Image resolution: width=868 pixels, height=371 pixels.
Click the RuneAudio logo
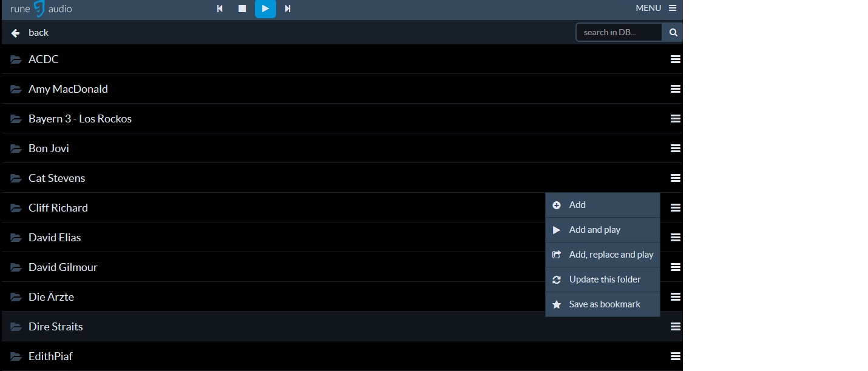(41, 8)
